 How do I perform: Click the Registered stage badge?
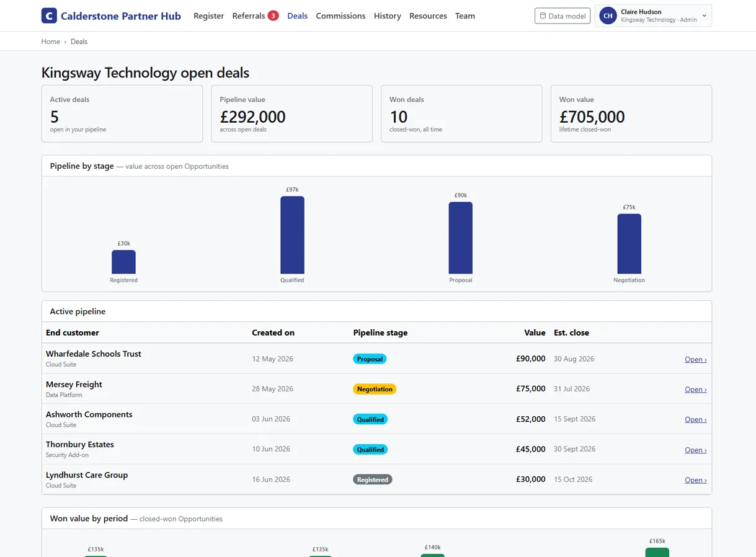pyautogui.click(x=373, y=479)
